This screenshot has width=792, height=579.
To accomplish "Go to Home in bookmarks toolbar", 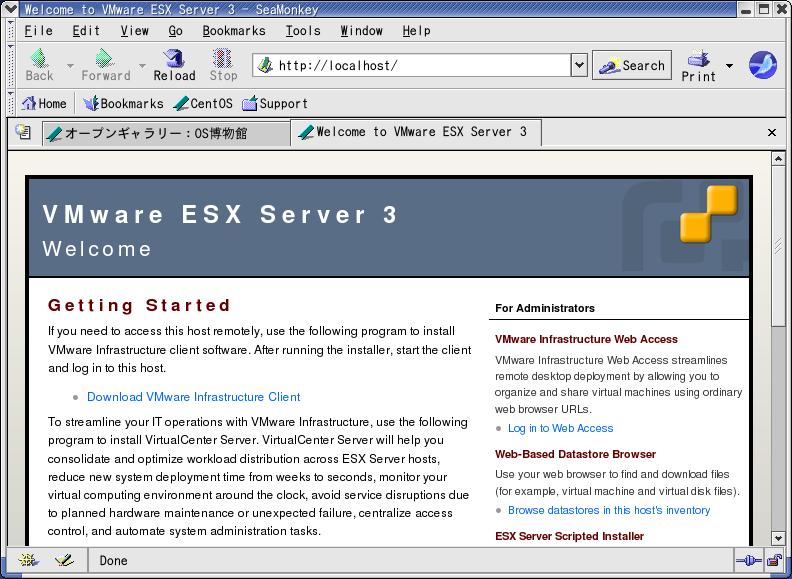I will coord(44,104).
